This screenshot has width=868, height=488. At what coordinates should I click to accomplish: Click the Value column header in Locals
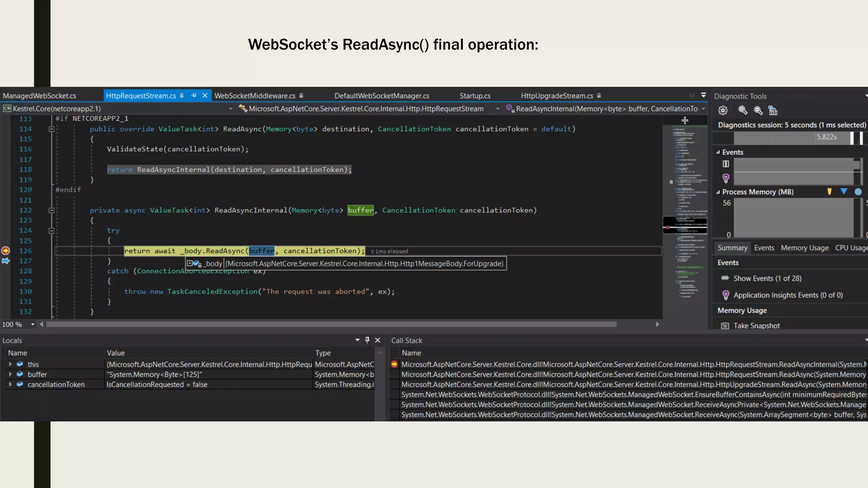pyautogui.click(x=116, y=353)
